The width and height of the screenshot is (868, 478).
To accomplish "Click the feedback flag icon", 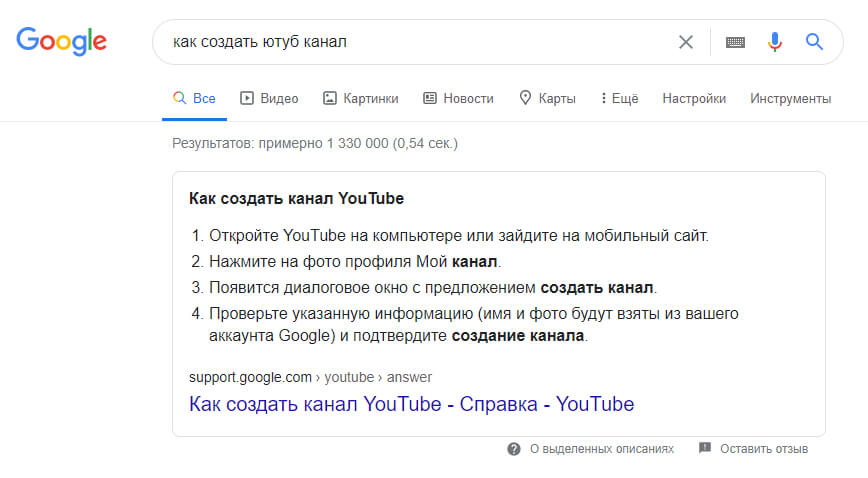I will [705, 449].
